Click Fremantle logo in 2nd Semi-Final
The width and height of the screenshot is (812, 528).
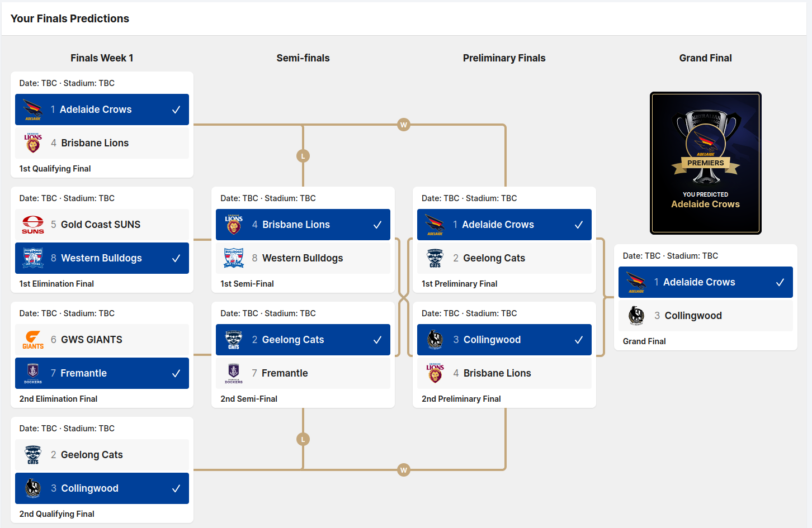click(234, 373)
